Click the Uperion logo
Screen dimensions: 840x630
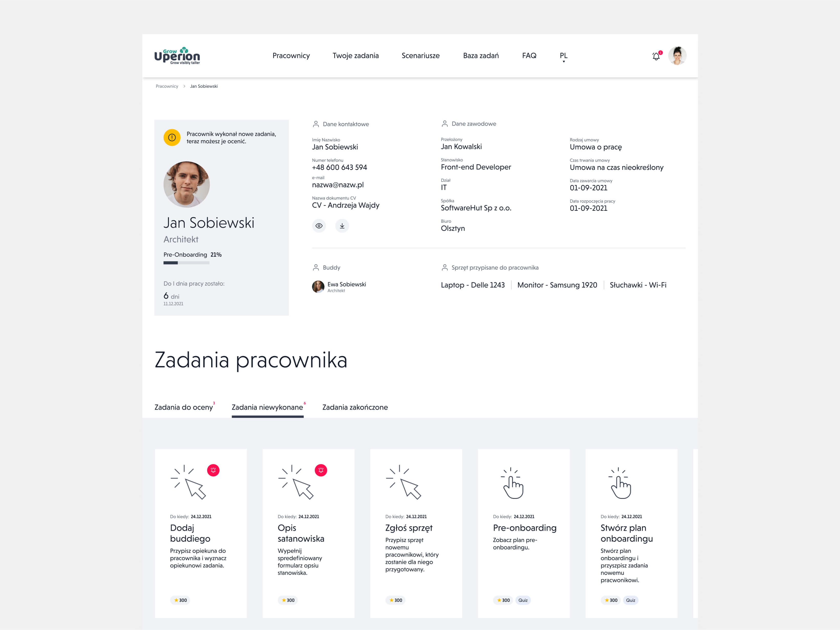(177, 56)
